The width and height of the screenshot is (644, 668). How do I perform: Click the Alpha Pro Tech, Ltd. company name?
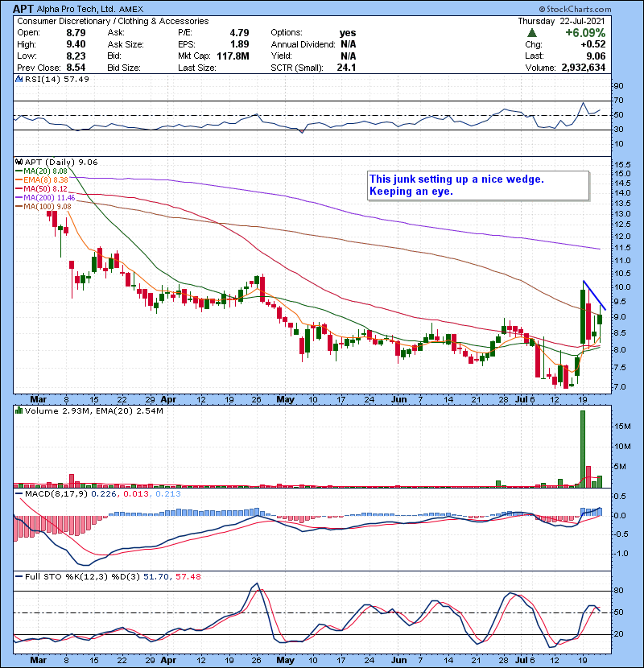(76, 9)
